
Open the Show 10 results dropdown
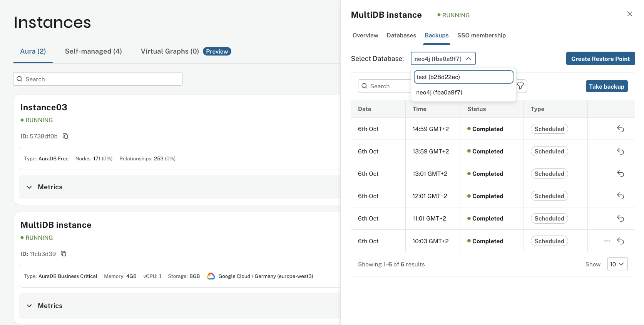(x=617, y=264)
